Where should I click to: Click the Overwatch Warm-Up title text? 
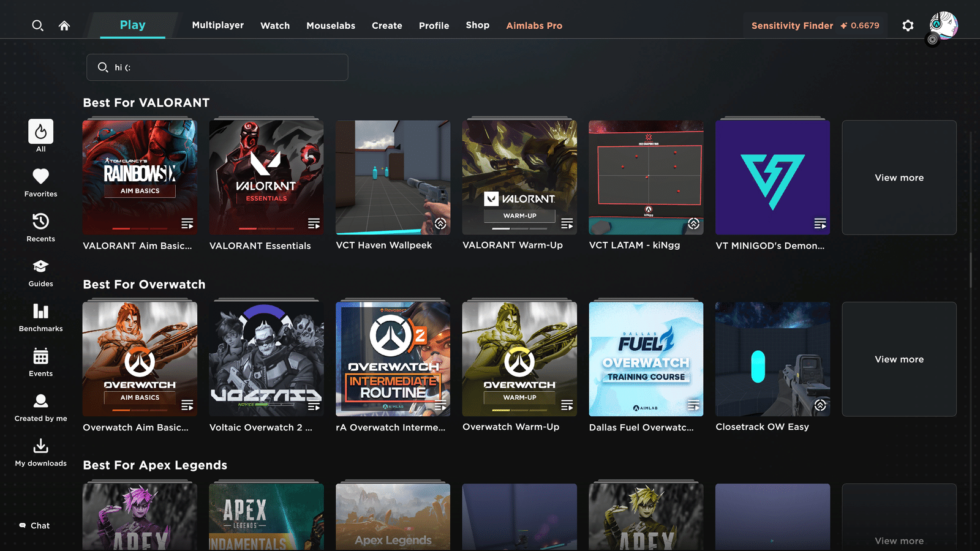[511, 427]
